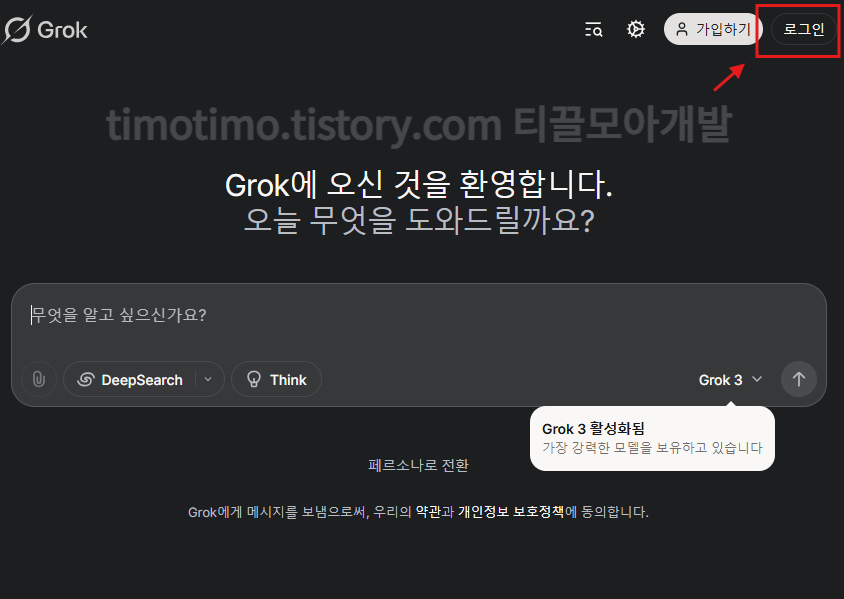The height and width of the screenshot is (599, 844).
Task: Click the 가입하기 sign-up button
Action: click(713, 29)
